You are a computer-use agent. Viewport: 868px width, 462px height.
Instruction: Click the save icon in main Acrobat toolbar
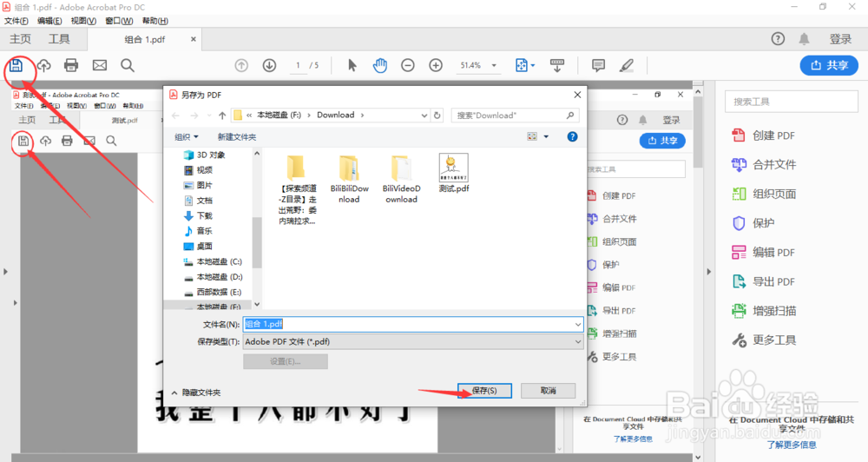(x=16, y=65)
